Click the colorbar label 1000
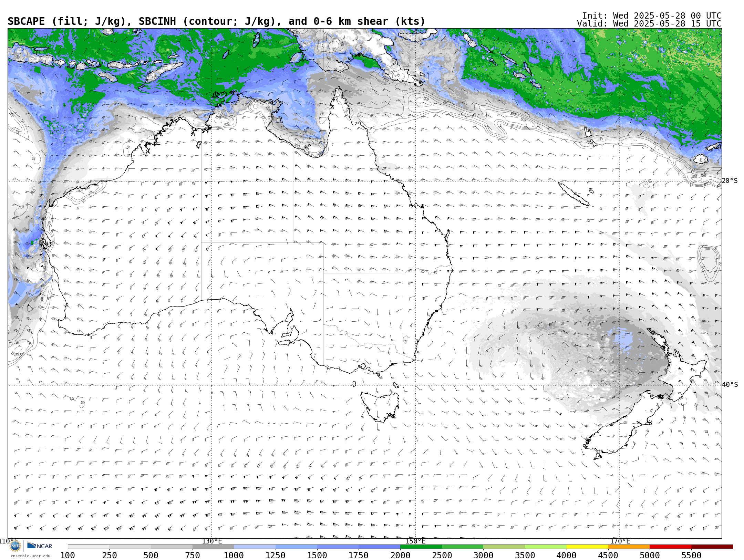Screen dimensions: 744x560 point(234,555)
